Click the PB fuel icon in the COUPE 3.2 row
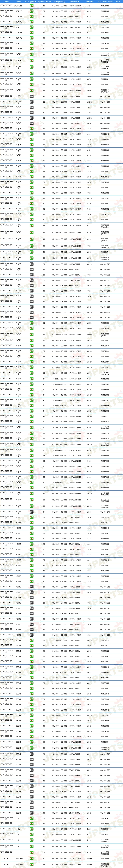The width and height of the screenshot is (123, 868). [31, 48]
